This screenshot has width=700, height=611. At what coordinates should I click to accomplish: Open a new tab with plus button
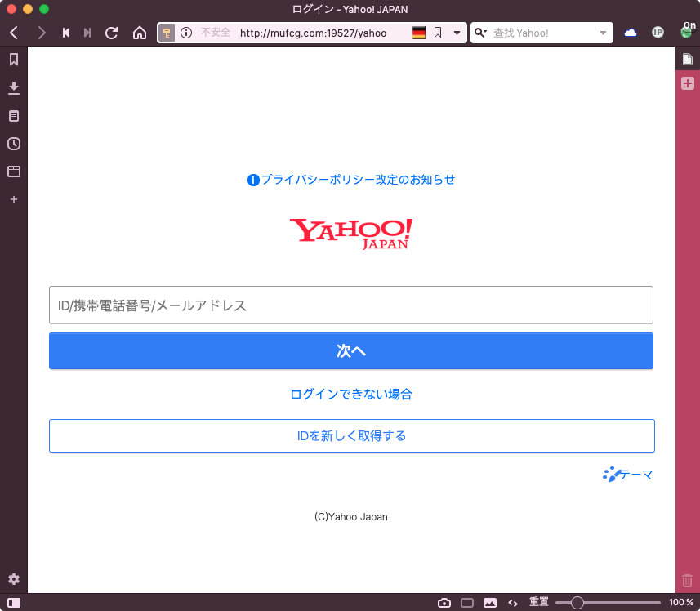(x=688, y=83)
